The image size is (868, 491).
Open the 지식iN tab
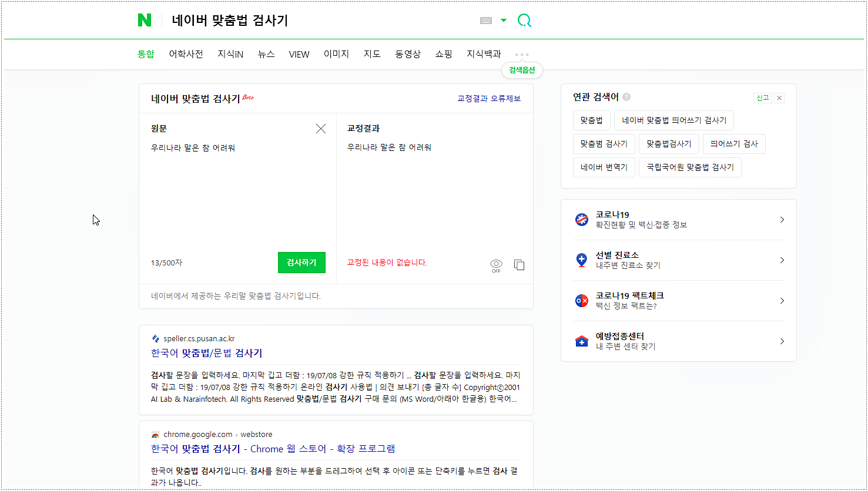(x=230, y=54)
